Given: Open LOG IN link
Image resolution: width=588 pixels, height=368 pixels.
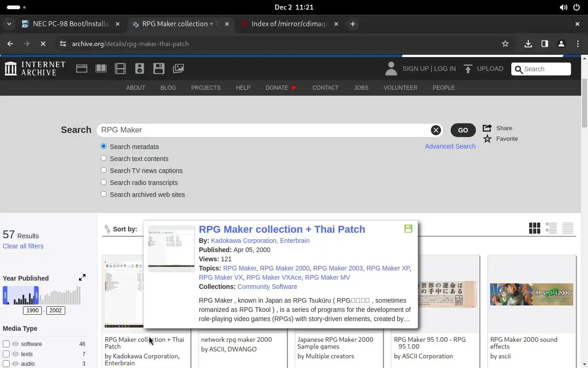Looking at the screenshot, I should [x=445, y=69].
